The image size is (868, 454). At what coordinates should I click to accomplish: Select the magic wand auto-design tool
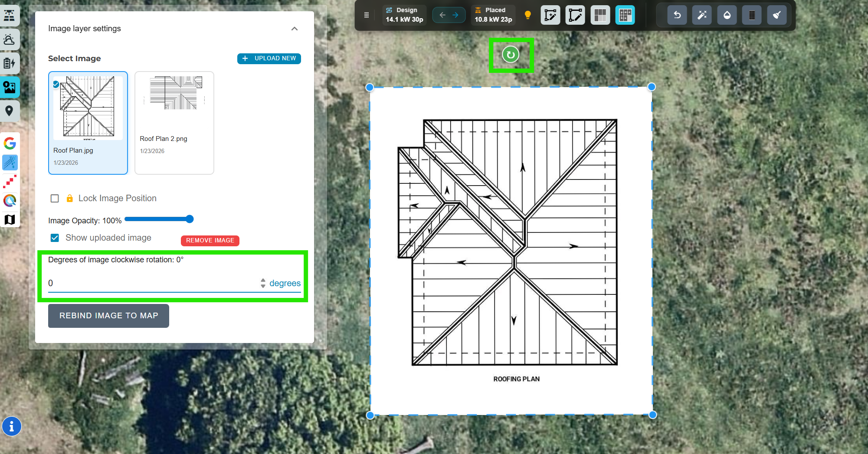702,15
